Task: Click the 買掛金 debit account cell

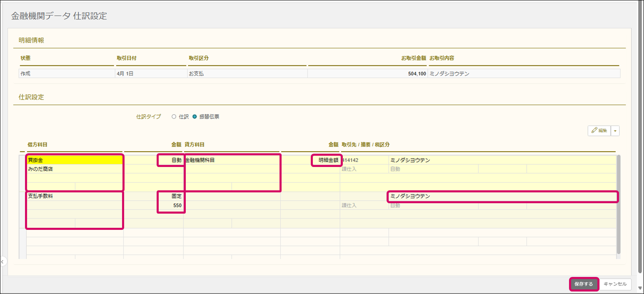Action: coord(75,160)
